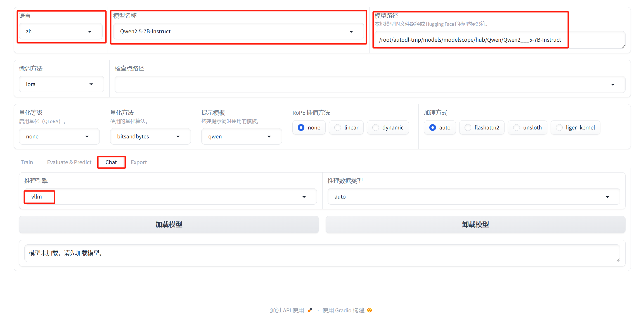Select linear RoPE interpolation option
This screenshot has width=644, height=321.
click(x=338, y=128)
